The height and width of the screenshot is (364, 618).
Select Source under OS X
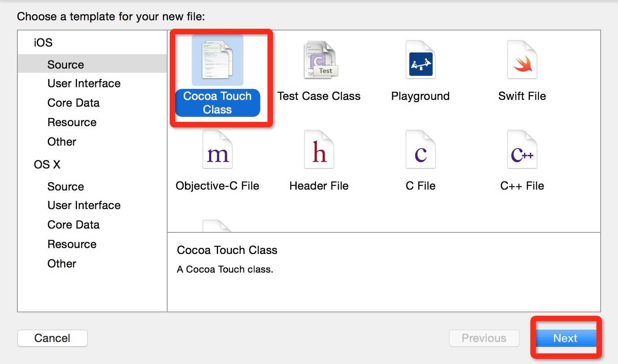(x=66, y=187)
